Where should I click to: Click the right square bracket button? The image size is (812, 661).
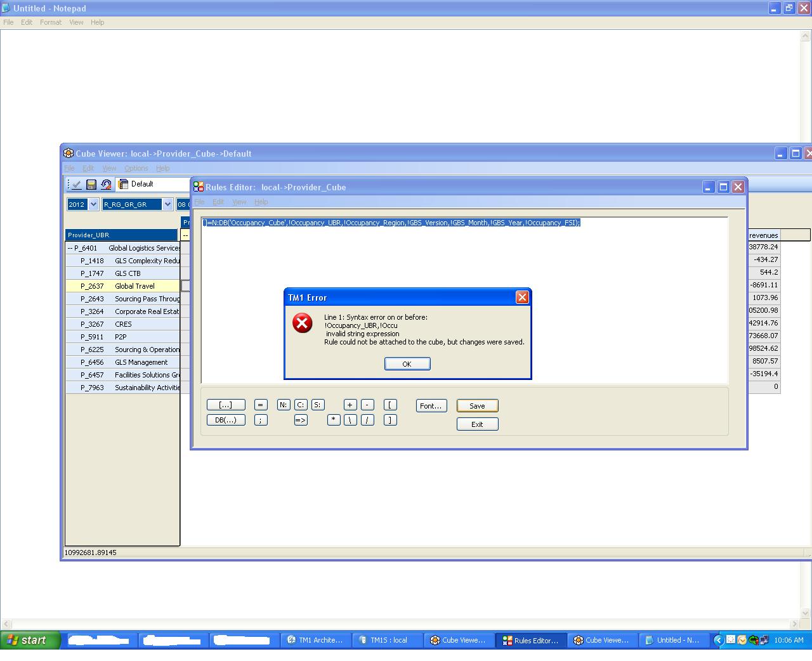pos(391,420)
